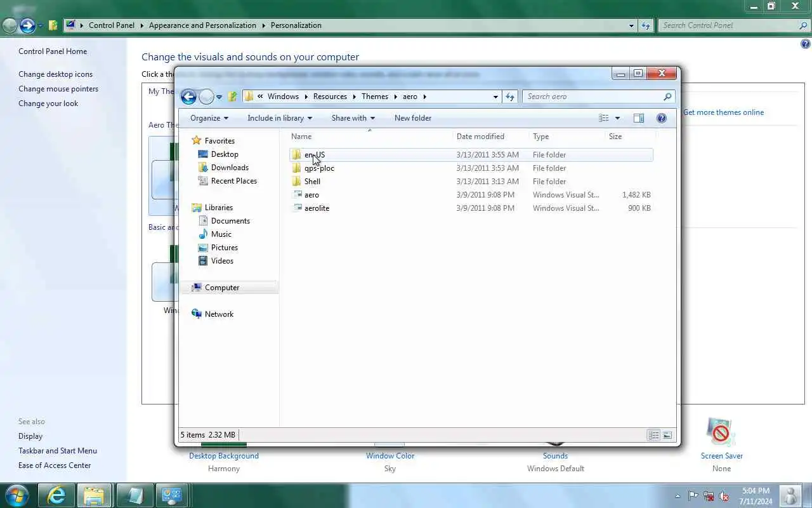Show hidden tray icons arrow

tap(678, 496)
